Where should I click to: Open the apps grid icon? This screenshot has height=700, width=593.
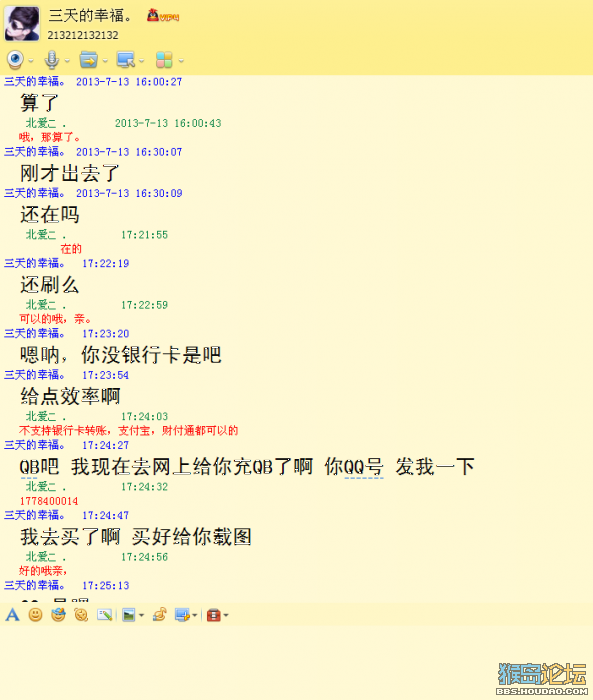pyautogui.click(x=164, y=59)
